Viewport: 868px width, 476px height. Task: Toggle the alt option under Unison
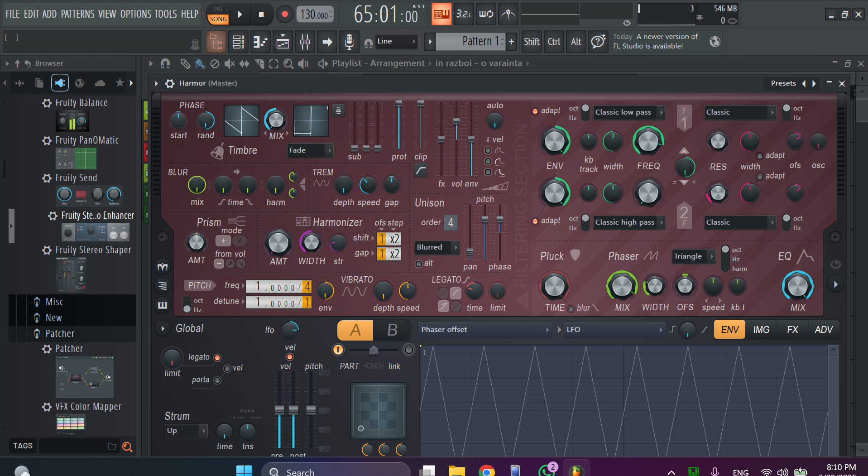(419, 264)
